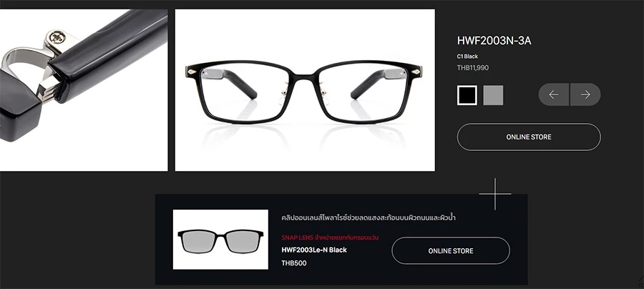Open ONLINE STORE for the HWF2003N-3A frame
644x289 pixels.
[x=529, y=137]
